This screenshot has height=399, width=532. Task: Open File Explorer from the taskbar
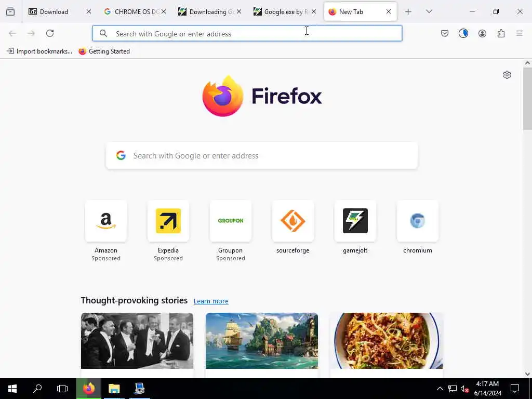pyautogui.click(x=114, y=389)
